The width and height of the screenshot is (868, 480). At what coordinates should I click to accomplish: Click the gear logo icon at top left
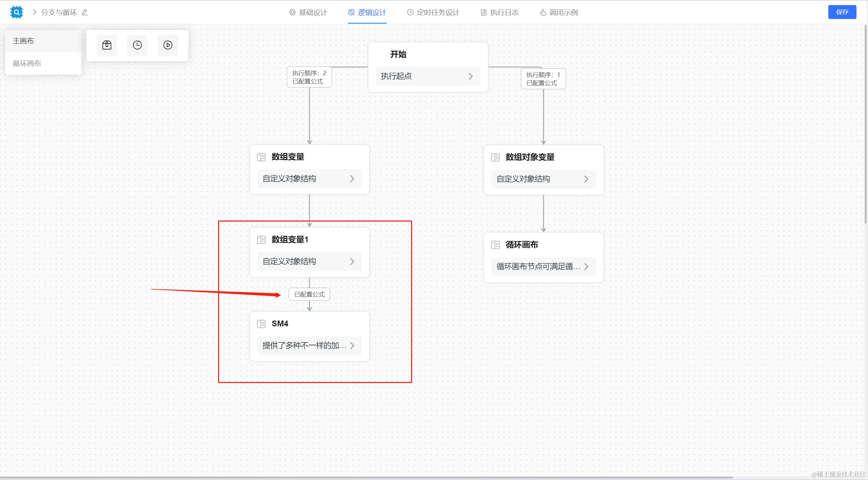(16, 12)
